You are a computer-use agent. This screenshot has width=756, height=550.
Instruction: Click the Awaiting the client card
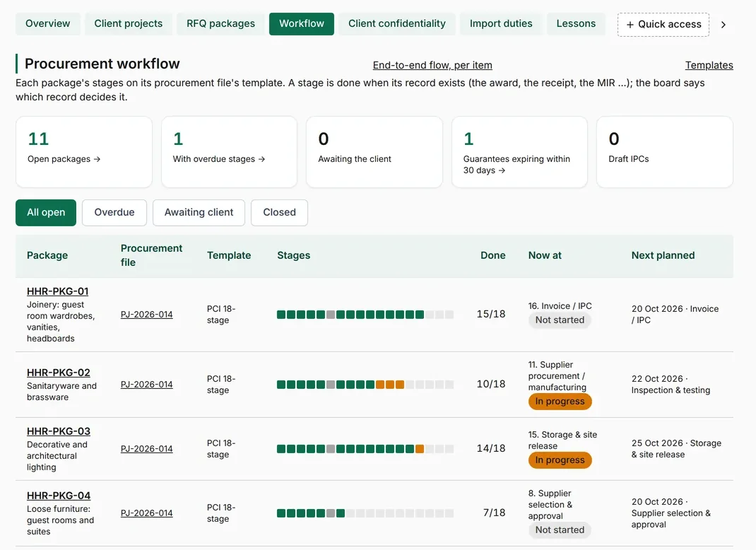374,152
